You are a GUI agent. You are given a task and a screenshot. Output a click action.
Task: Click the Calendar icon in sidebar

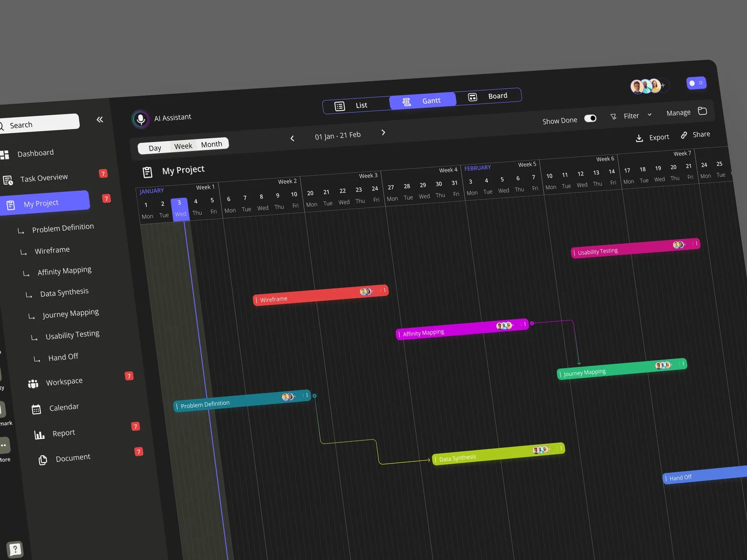[x=36, y=409]
